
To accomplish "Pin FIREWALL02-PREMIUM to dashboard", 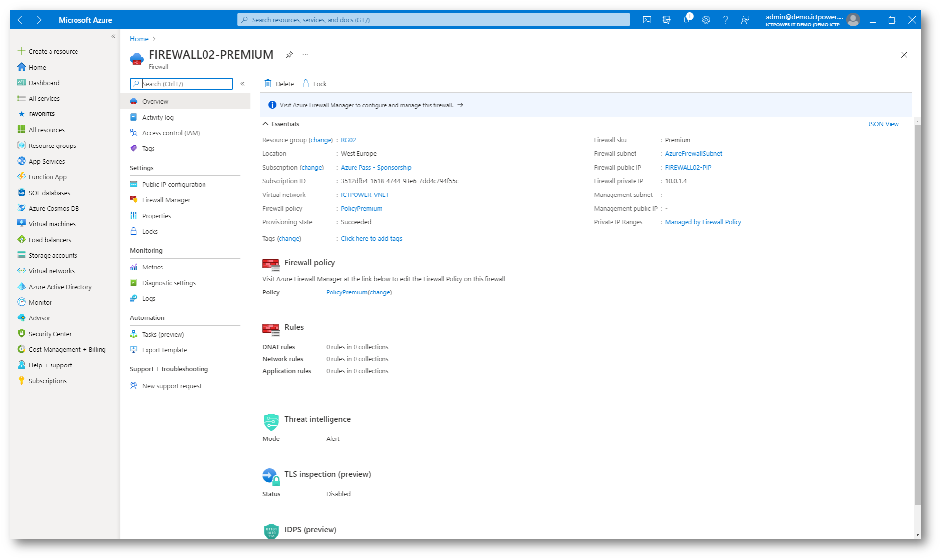I will (x=289, y=55).
